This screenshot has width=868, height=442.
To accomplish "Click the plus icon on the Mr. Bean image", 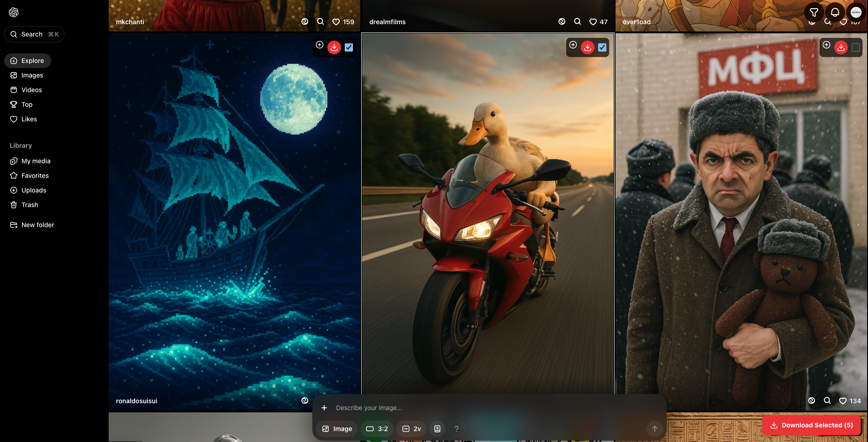I will [x=826, y=45].
